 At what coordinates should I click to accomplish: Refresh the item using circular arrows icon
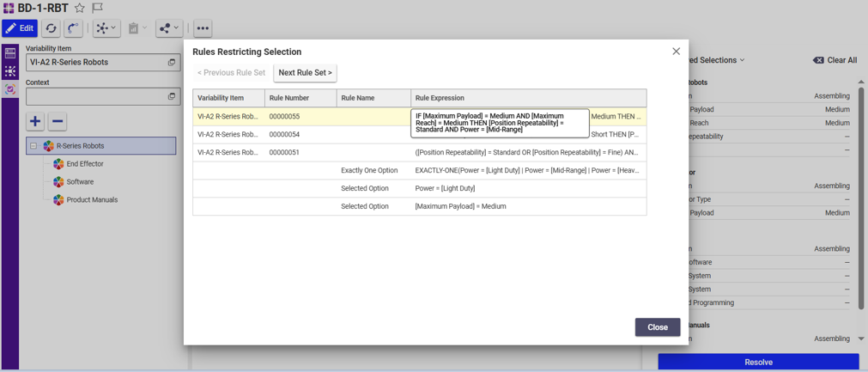(x=51, y=28)
